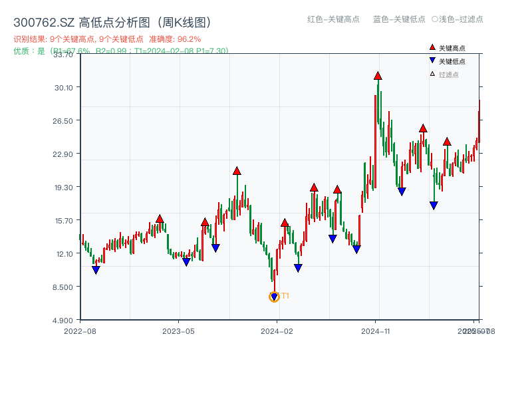Select the last red high marker near 24
Screen dimensions: 532x399
point(447,142)
